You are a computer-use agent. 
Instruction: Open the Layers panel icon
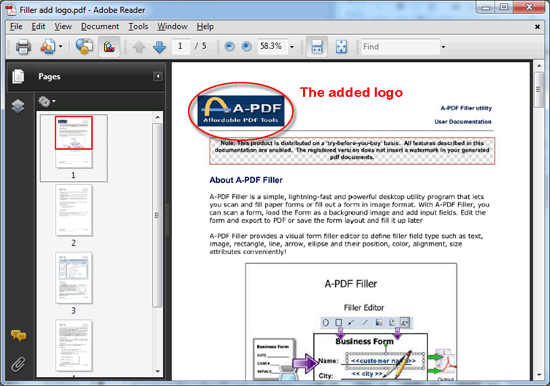click(18, 106)
